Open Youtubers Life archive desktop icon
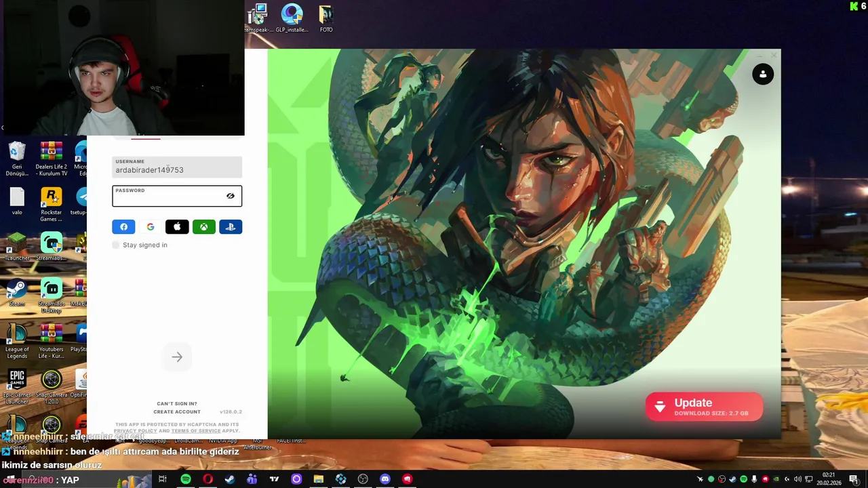 [x=52, y=341]
